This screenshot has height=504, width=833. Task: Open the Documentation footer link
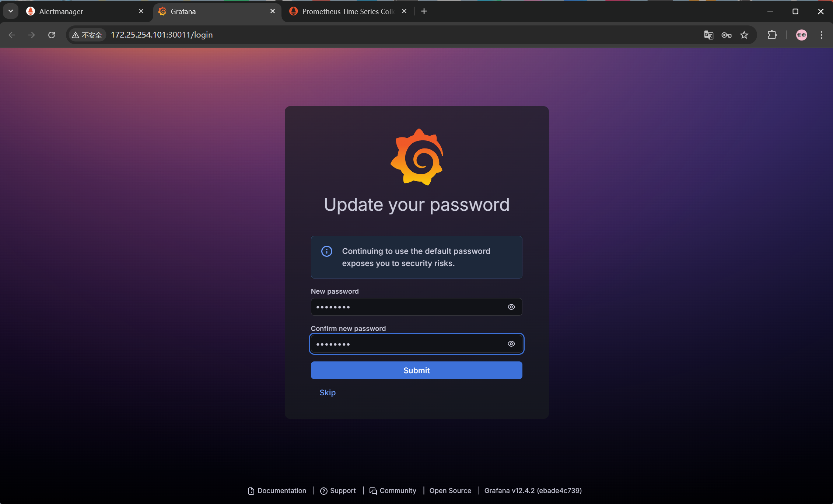coord(277,491)
